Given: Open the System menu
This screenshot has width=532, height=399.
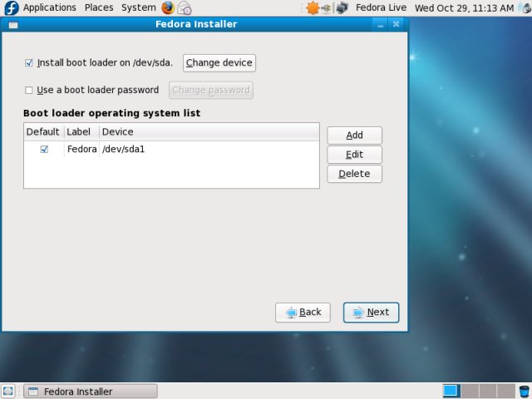Looking at the screenshot, I should click(139, 7).
